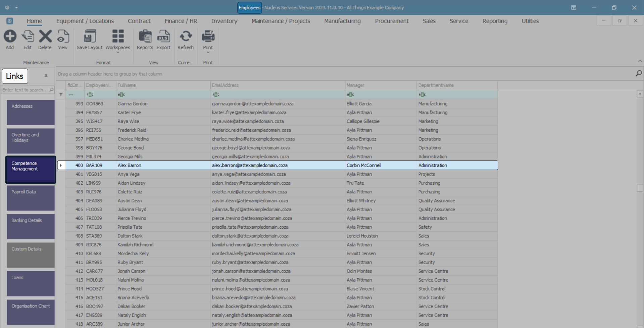Collapse the ribbon with the chevron
The image size is (644, 328).
640,61
